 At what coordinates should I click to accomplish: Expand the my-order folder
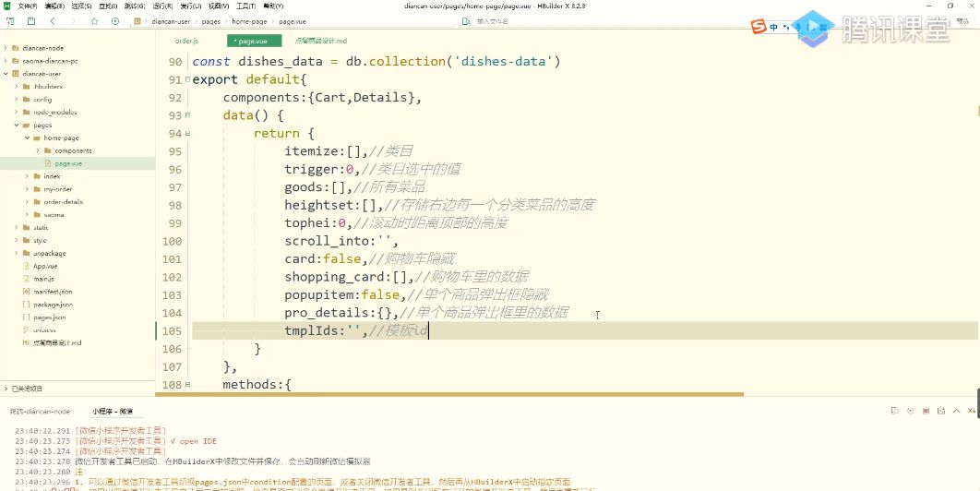(x=27, y=189)
